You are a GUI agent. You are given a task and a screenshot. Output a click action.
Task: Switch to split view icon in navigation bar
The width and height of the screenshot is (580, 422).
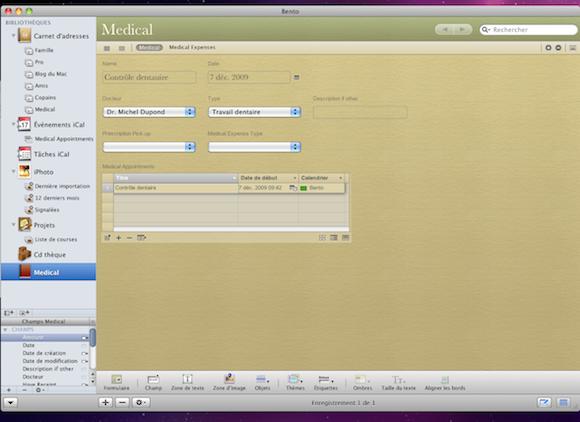tap(121, 48)
